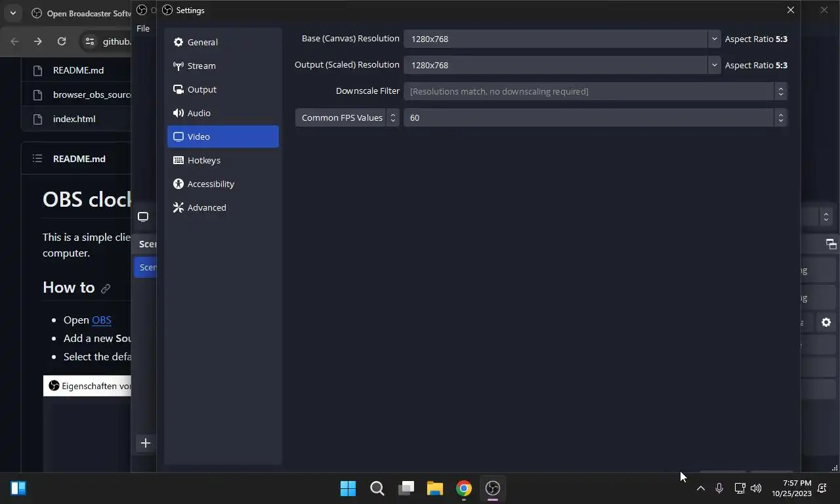
Task: Click the gear icon in OBS controls
Action: point(826,322)
